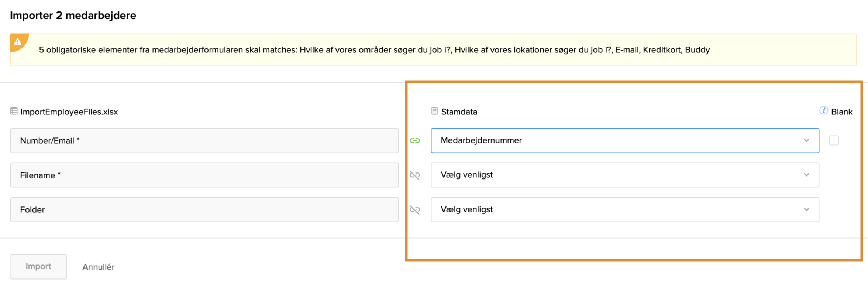Screen dimensions: 868x294
Task: Click the broken link icon for Filename
Action: click(415, 175)
